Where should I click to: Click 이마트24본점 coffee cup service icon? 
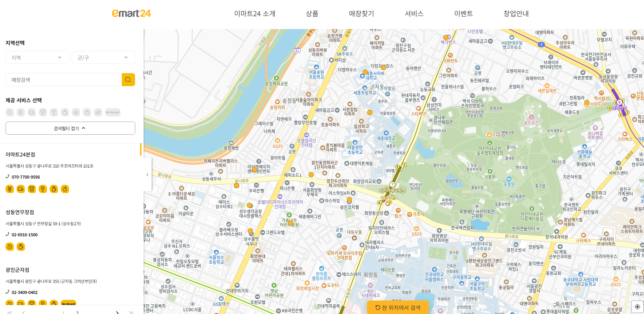coord(54,189)
